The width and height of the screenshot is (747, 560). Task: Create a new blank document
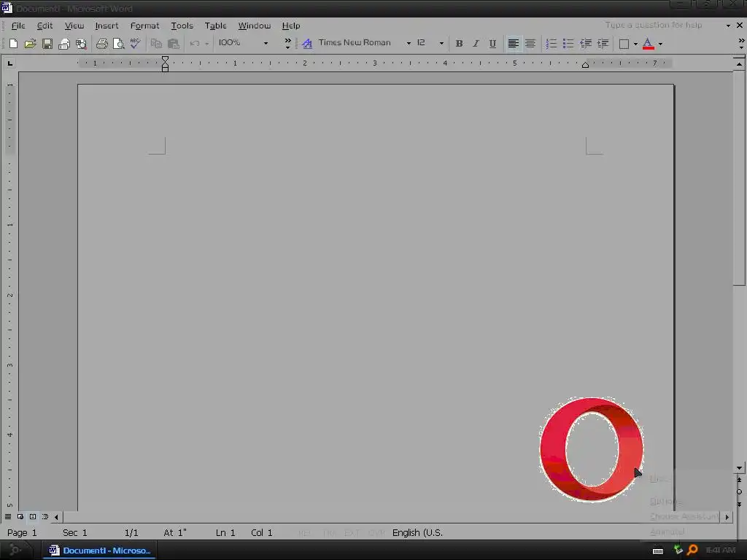point(13,43)
